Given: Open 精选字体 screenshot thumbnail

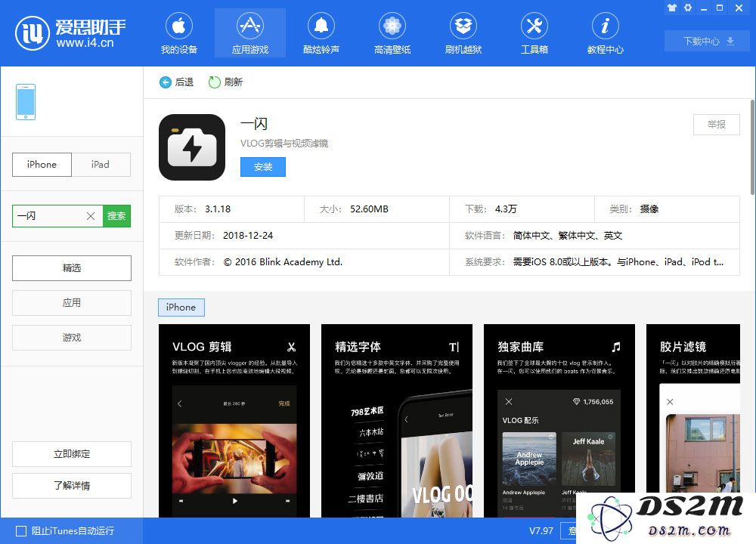Looking at the screenshot, I should (397, 421).
